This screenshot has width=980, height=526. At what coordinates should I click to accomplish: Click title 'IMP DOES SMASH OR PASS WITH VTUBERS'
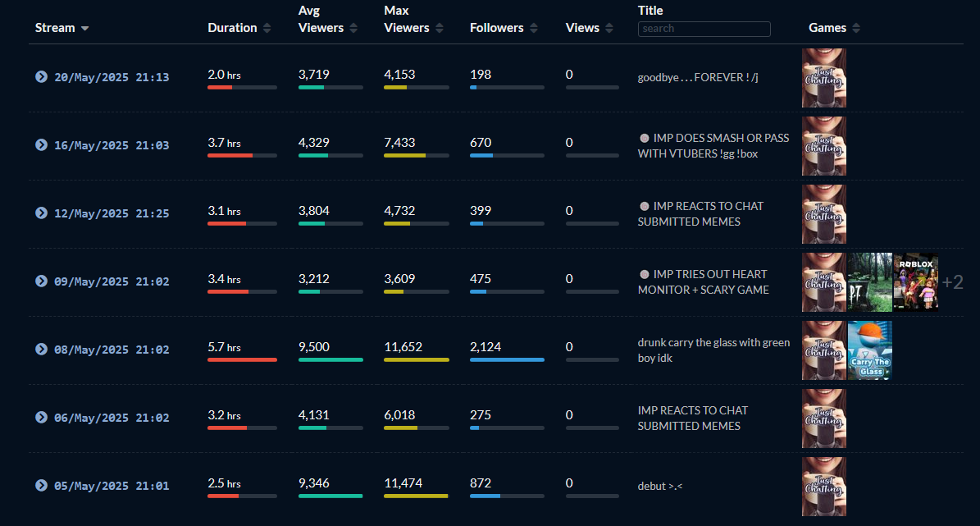click(713, 146)
